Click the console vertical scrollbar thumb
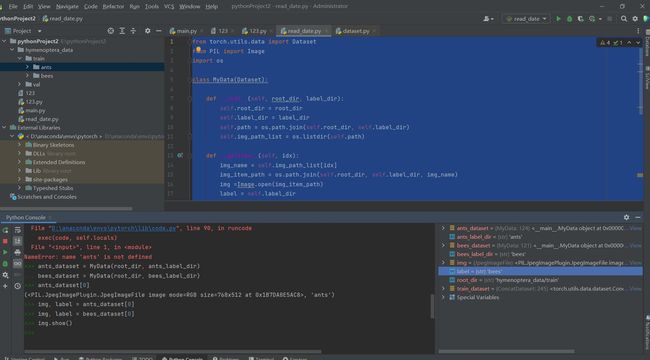 point(432,307)
